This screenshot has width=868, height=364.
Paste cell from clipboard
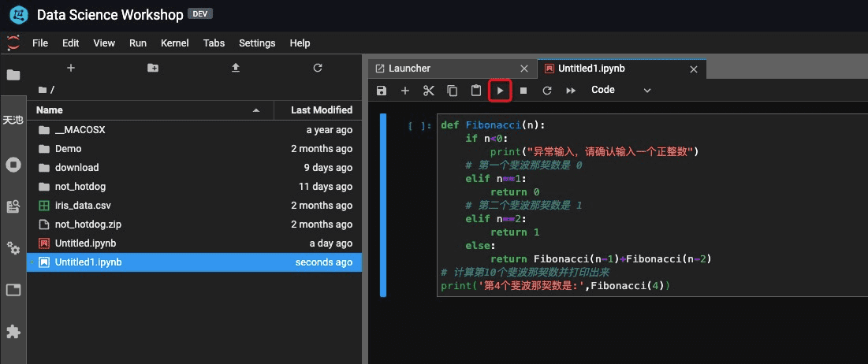tap(476, 90)
